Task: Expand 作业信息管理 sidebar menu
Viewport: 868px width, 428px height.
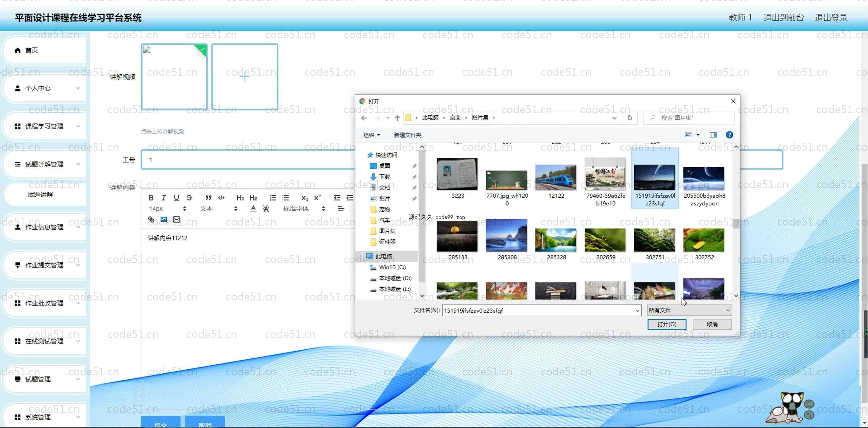Action: 44,227
